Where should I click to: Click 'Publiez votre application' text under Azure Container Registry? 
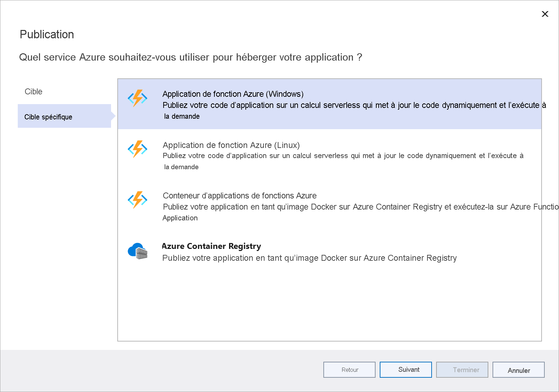[309, 258]
